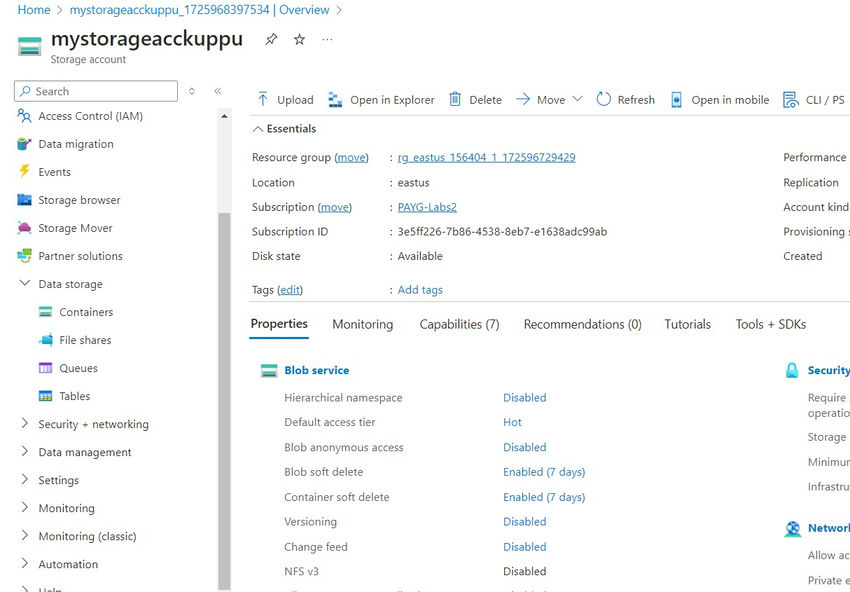
Task: Click the Move arrow icon
Action: click(523, 99)
